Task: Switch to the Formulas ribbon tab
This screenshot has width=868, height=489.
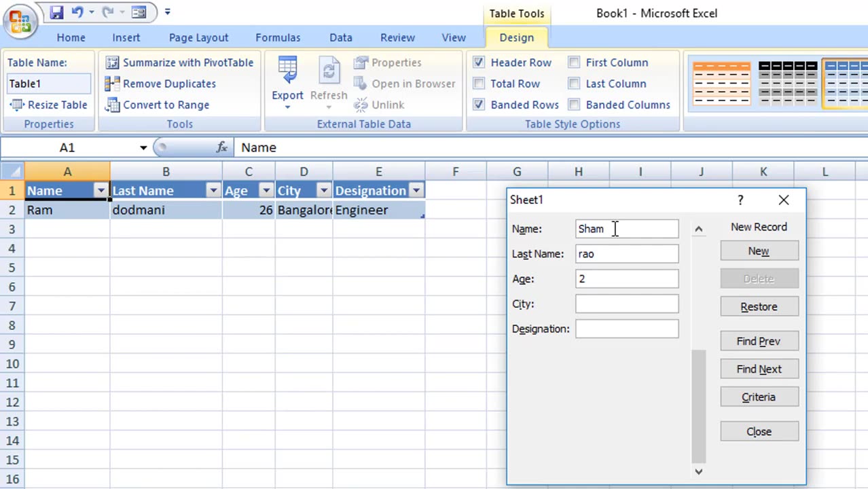Action: tap(278, 37)
